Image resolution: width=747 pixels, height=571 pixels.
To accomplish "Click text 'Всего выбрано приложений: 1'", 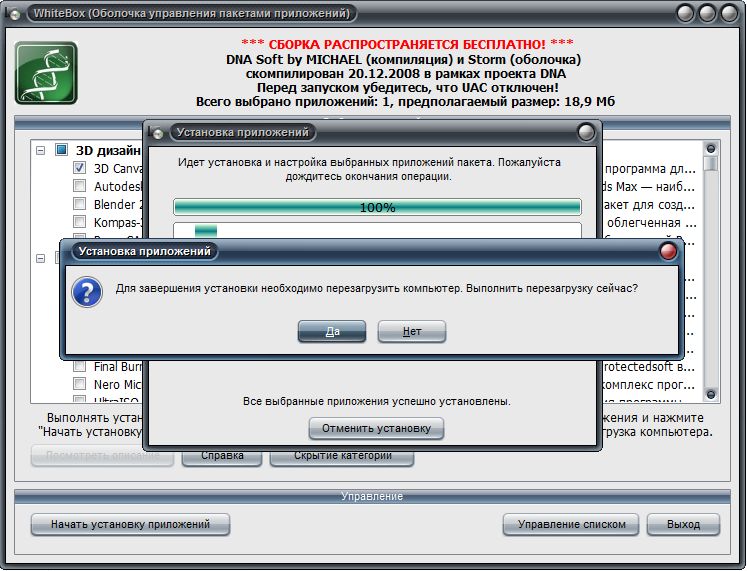I will point(294,101).
